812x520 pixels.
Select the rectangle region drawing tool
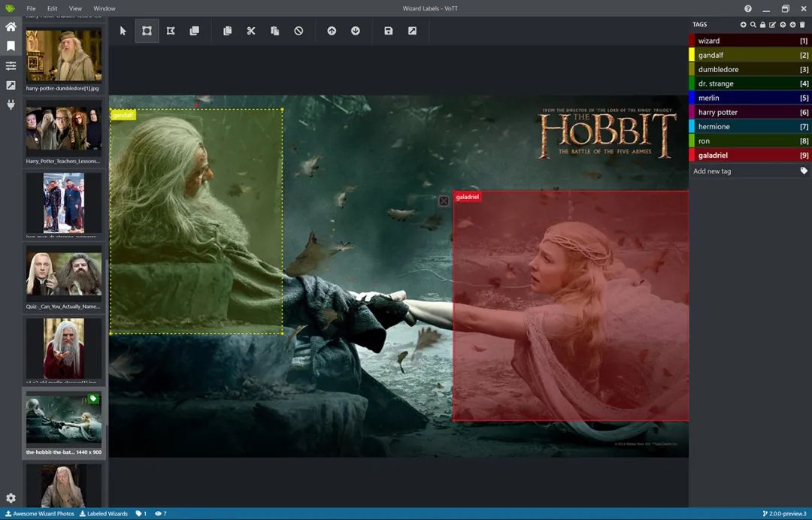[x=147, y=31]
